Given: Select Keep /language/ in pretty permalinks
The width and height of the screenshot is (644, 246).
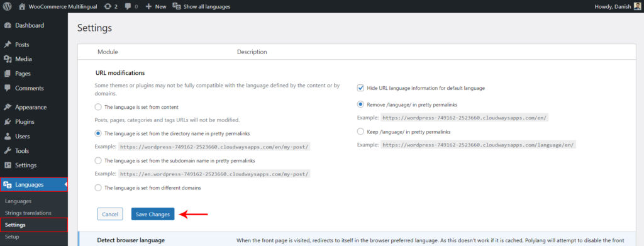Looking at the screenshot, I should pyautogui.click(x=360, y=132).
